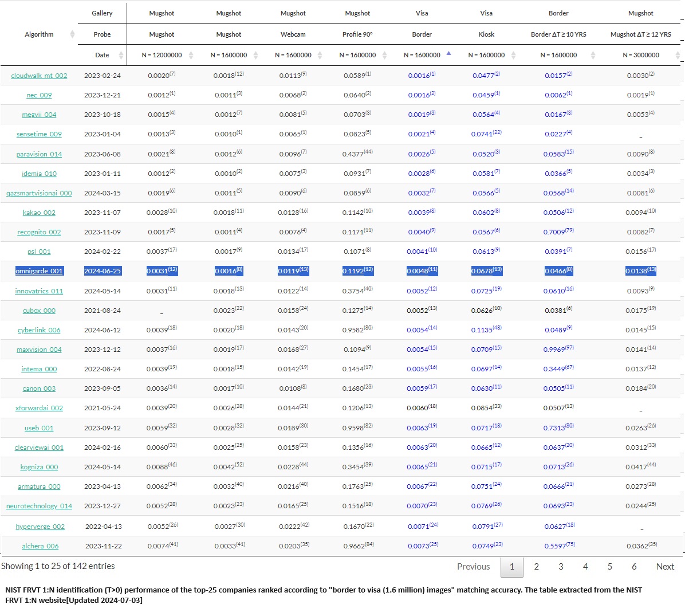Sort by N = 3000000 Mugshot column
Viewport: 685px width, 616px height.
point(678,55)
